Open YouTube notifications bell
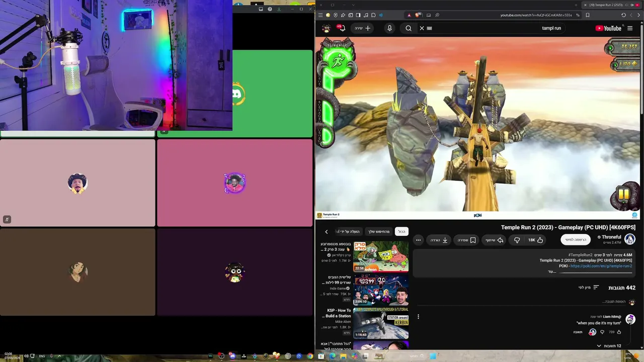The width and height of the screenshot is (644, 362). [342, 28]
